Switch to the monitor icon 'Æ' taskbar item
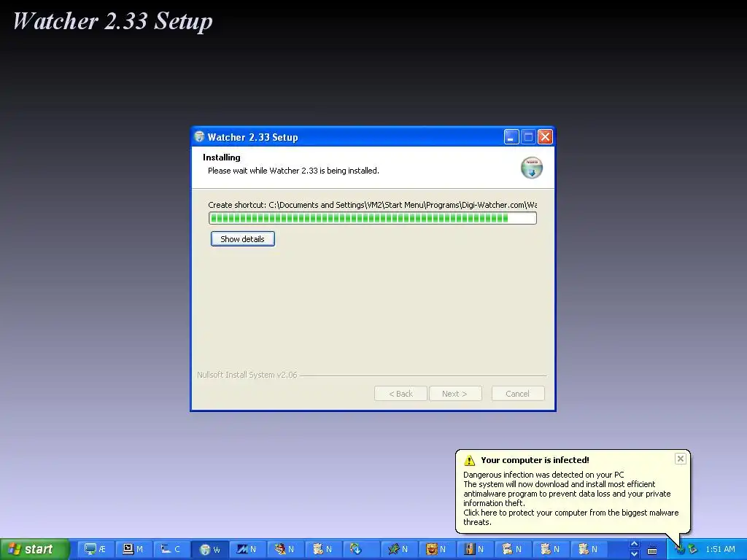The width and height of the screenshot is (747, 560). [96, 549]
